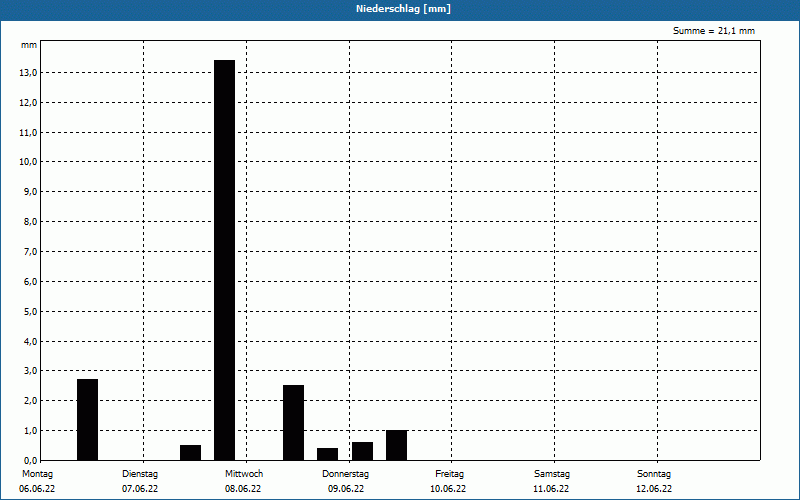Select the 0,4 mm bar before Donnerstag
Viewport: 800px width, 500px height.
(x=328, y=454)
